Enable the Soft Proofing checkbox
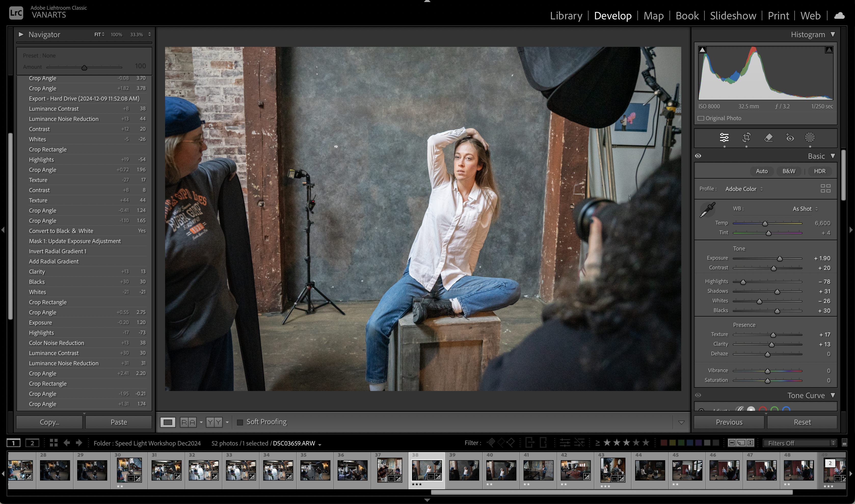Viewport: 855px width, 504px height. pos(240,422)
